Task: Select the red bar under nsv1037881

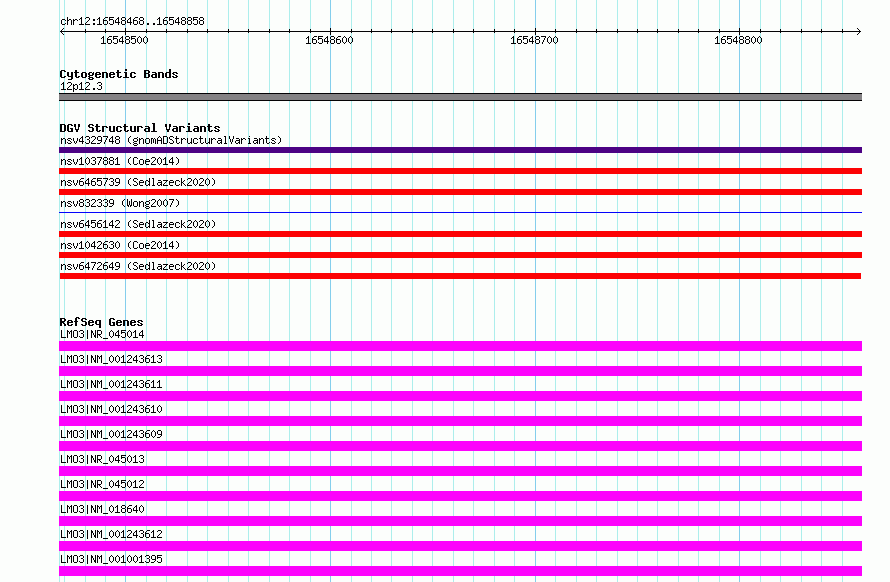Action: pyautogui.click(x=460, y=171)
